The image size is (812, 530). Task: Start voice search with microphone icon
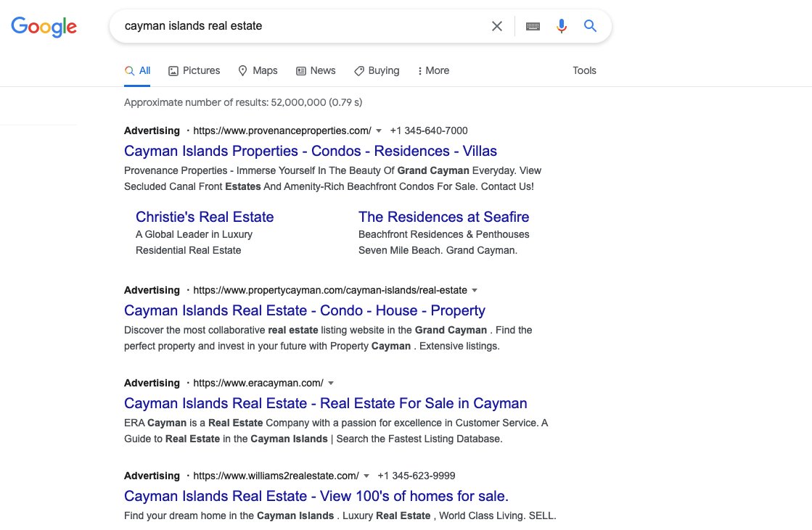coord(562,26)
